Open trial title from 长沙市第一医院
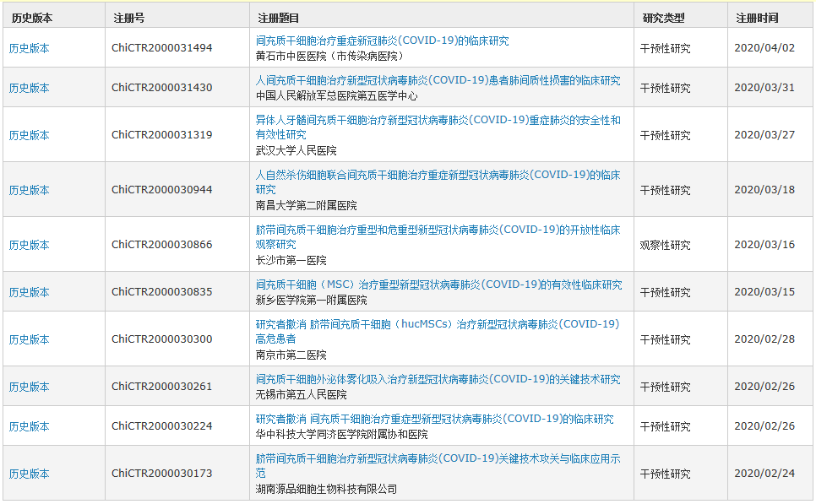The width and height of the screenshot is (816, 504). tap(438, 236)
